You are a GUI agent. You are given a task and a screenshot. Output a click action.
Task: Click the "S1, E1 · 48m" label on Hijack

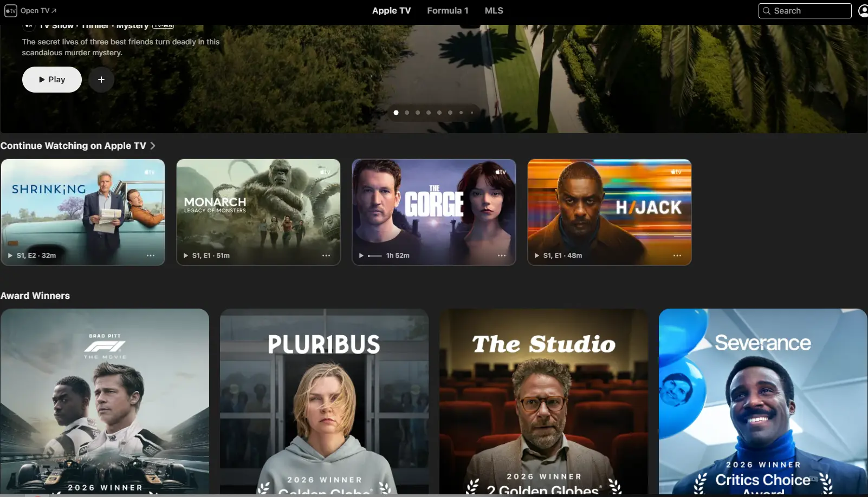[562, 256]
